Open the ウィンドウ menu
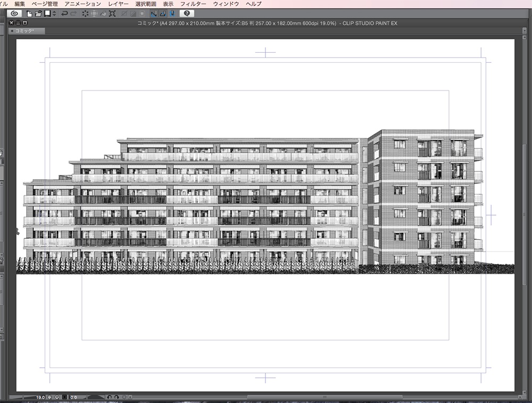This screenshot has width=532, height=403. pyautogui.click(x=226, y=4)
